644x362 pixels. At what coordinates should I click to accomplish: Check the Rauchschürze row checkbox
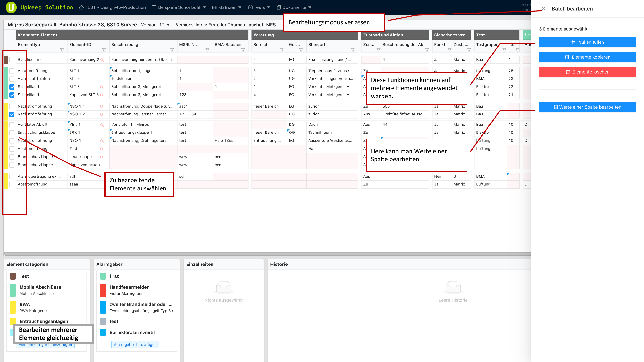click(12, 60)
